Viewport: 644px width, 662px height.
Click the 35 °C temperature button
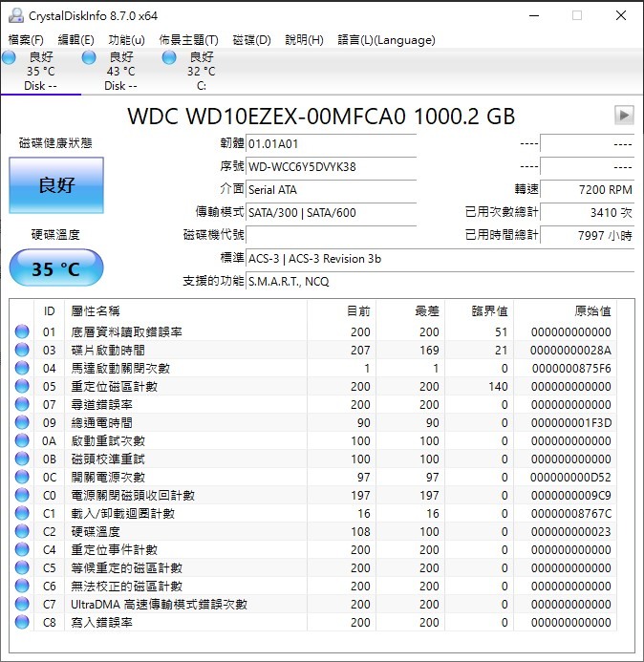[56, 268]
